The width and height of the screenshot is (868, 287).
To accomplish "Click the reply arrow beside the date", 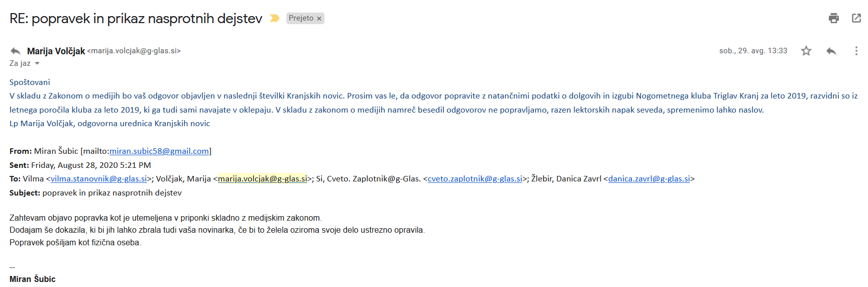I will tap(831, 51).
